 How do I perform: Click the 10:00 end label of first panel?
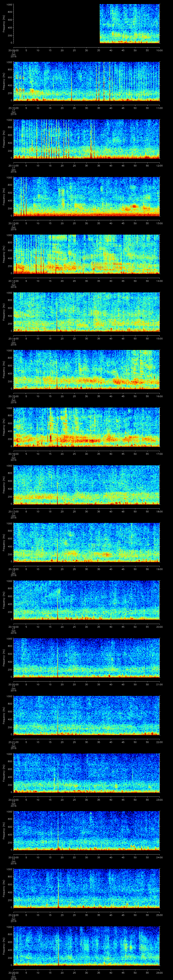click(159, 50)
